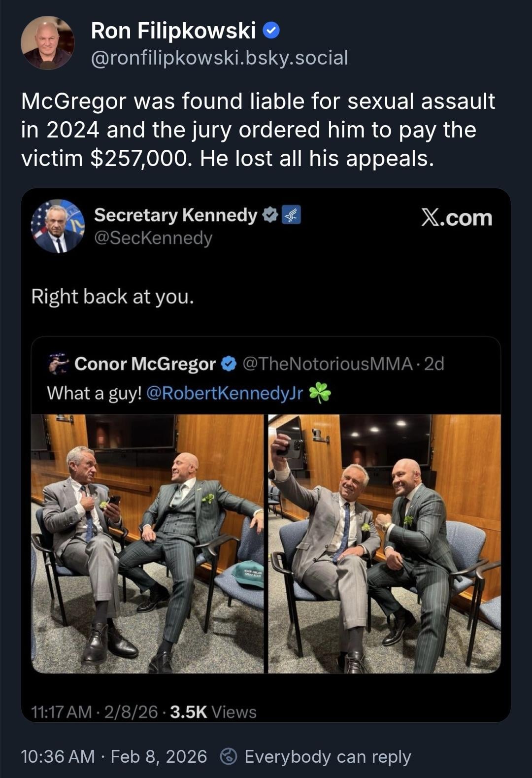Click the Secretary Kennedy profile picture

58,226
